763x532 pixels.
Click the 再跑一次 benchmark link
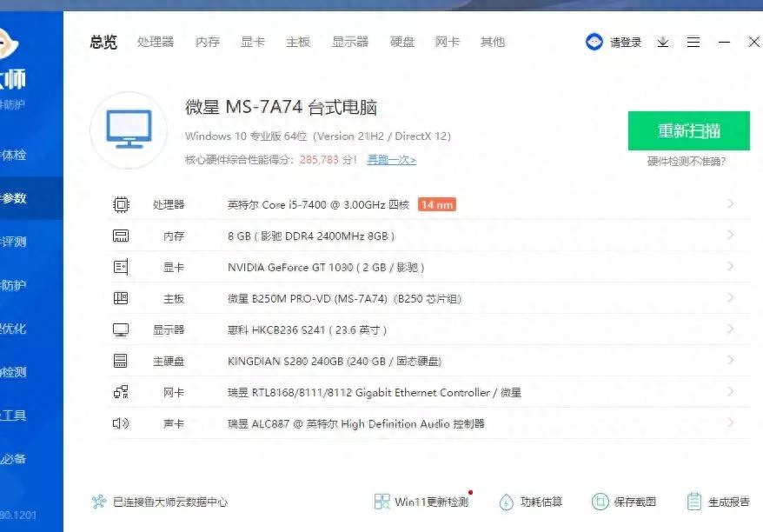(390, 160)
